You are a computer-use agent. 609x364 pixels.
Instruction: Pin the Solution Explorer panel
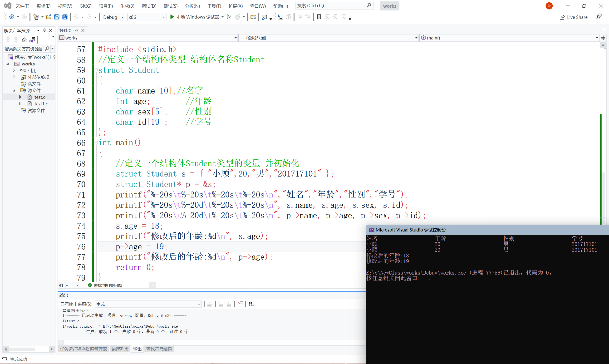[44, 30]
